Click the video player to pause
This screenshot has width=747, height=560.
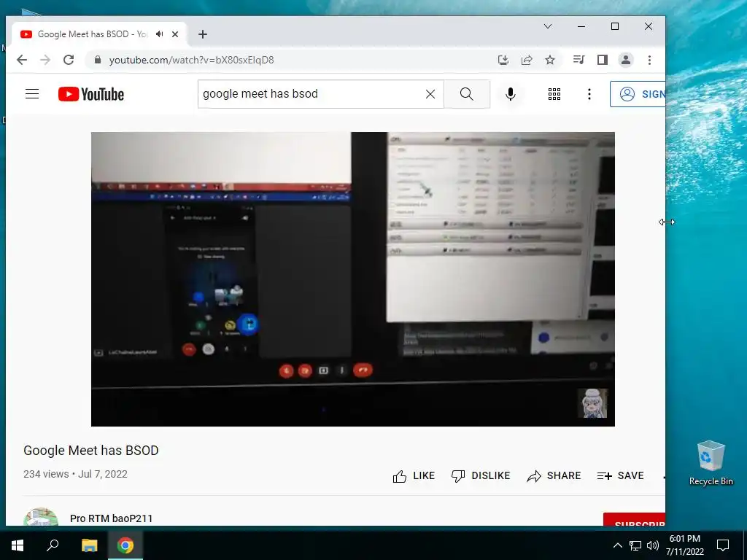tap(352, 279)
